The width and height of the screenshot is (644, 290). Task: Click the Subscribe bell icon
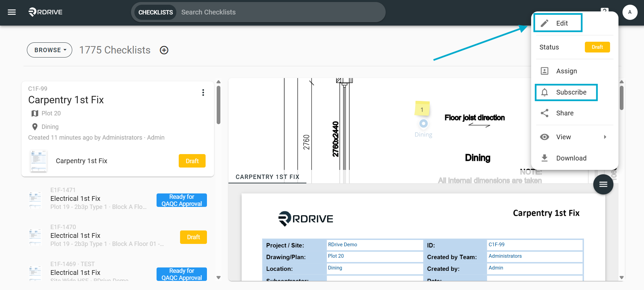pyautogui.click(x=545, y=92)
